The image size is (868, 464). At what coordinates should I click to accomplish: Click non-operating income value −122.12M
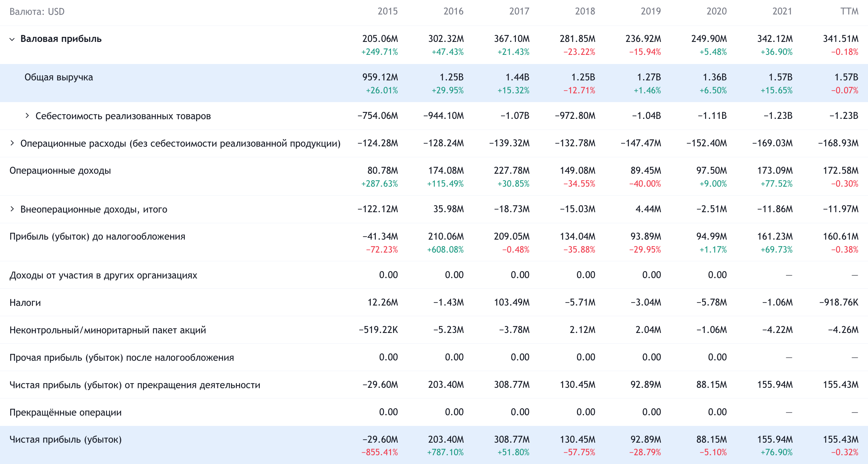point(378,209)
